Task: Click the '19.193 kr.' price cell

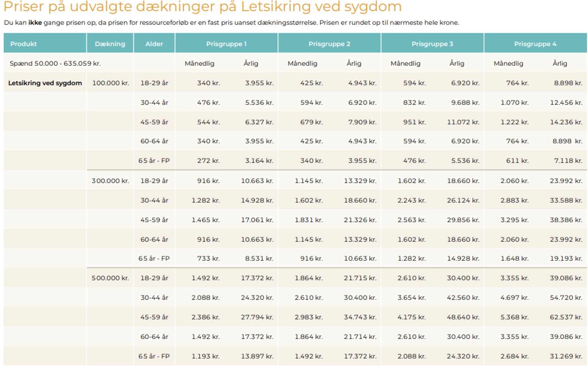Action: tap(566, 258)
